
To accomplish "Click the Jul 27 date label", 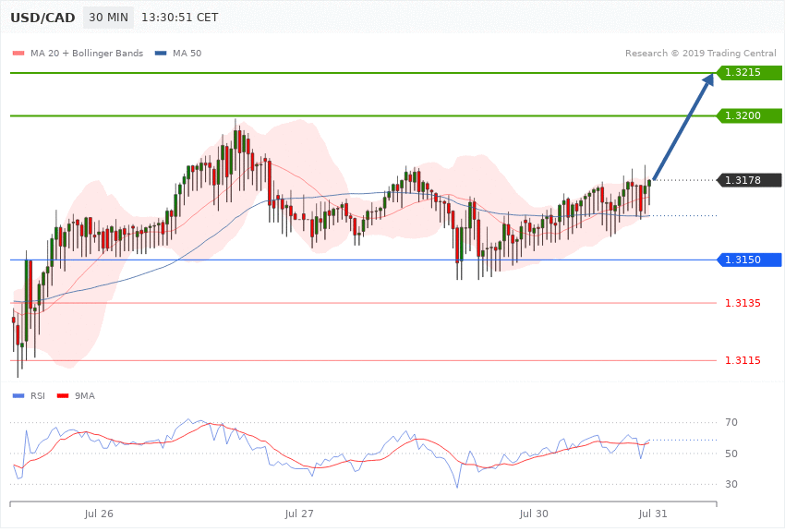I will point(299,514).
